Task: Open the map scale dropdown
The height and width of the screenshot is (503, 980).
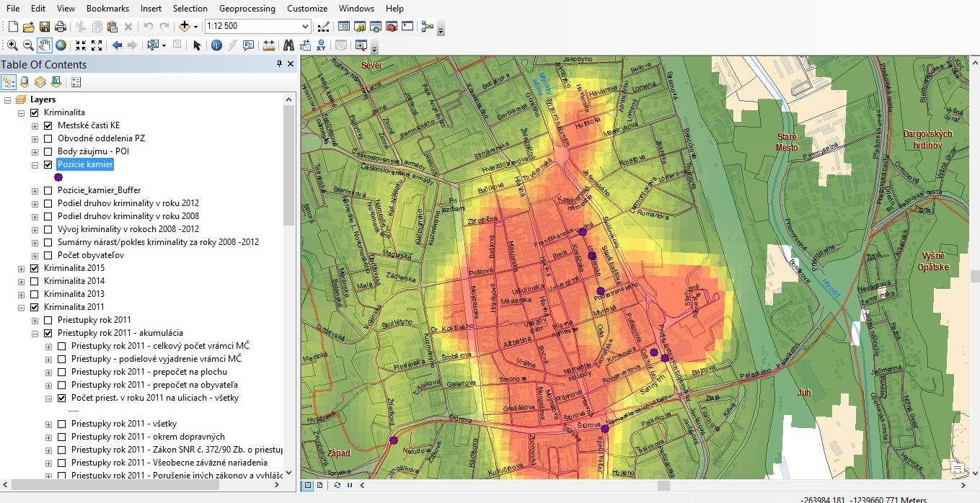Action: [306, 27]
